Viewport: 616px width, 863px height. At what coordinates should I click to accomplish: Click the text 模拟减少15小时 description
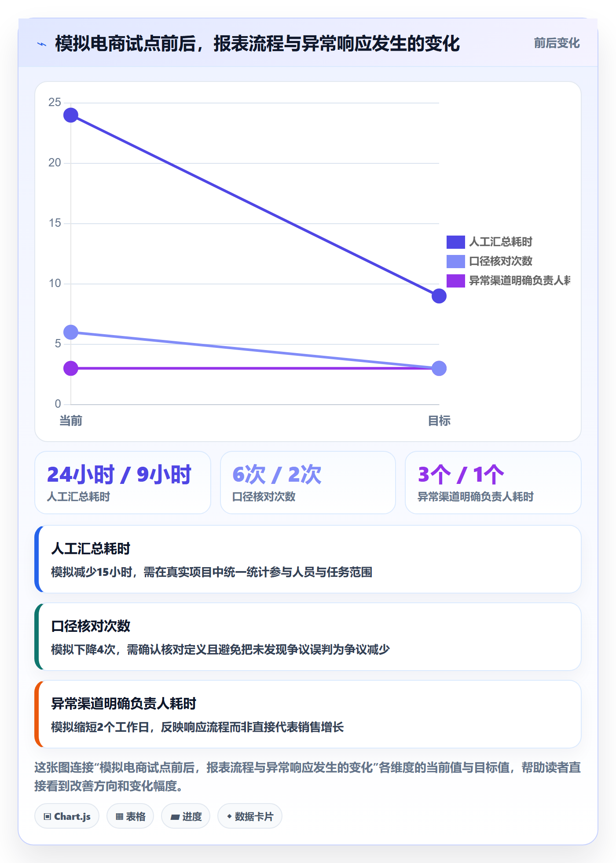coord(212,572)
